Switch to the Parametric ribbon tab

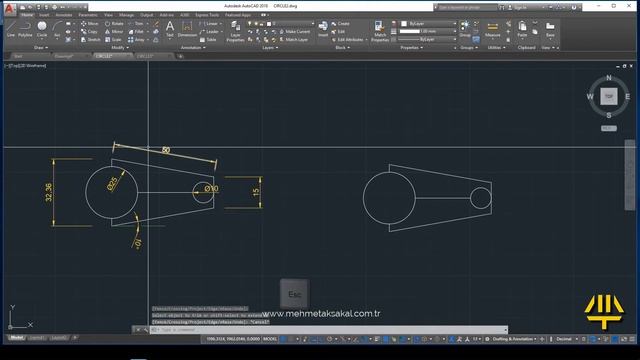coord(88,15)
